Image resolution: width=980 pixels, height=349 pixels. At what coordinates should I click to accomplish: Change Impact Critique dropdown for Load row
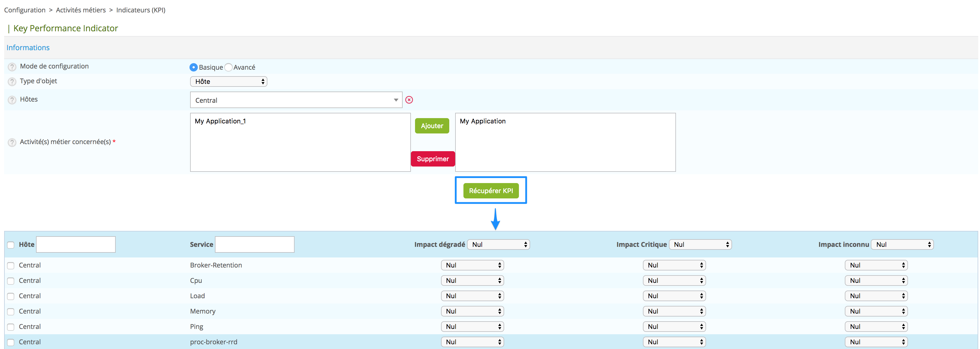pyautogui.click(x=674, y=296)
